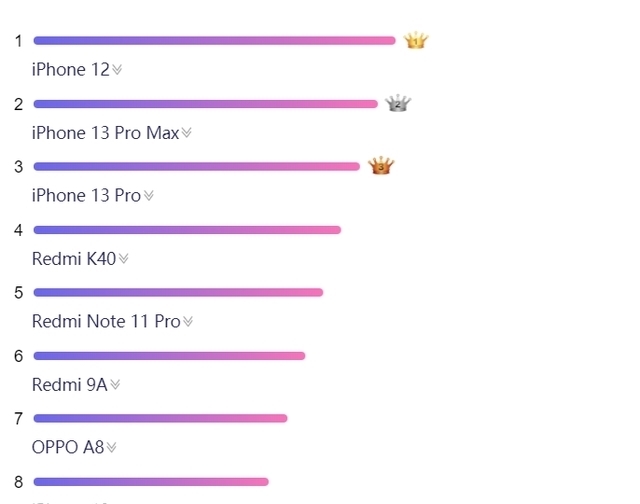Select the Redmi K40 name text
This screenshot has height=504, width=640.
pos(74,259)
